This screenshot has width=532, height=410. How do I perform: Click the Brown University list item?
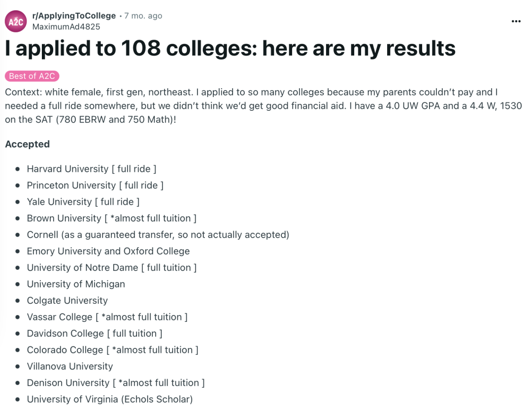click(112, 219)
